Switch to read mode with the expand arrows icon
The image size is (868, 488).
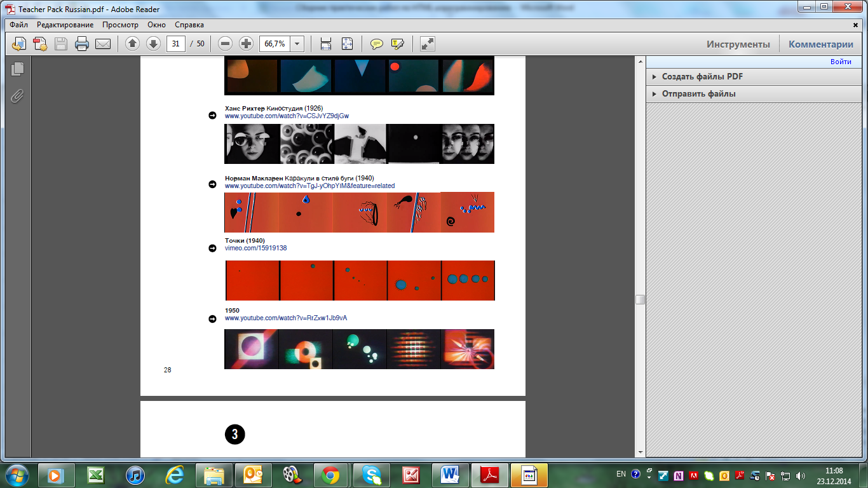click(x=428, y=44)
